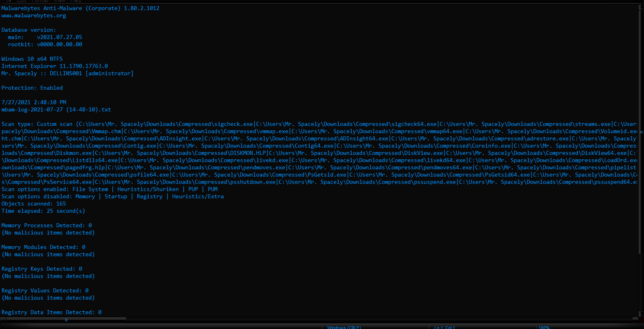Click 'Memory' in disabled scan options
Viewport: 644px width, 329px height.
[85, 196]
